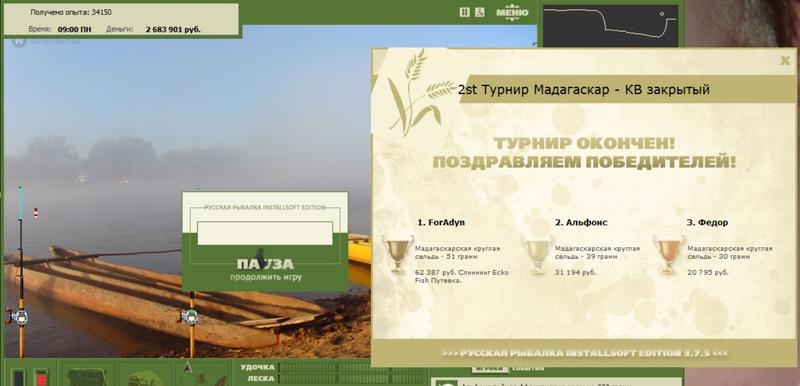Click the wheat emblem in tournament dialog

[x=420, y=94]
